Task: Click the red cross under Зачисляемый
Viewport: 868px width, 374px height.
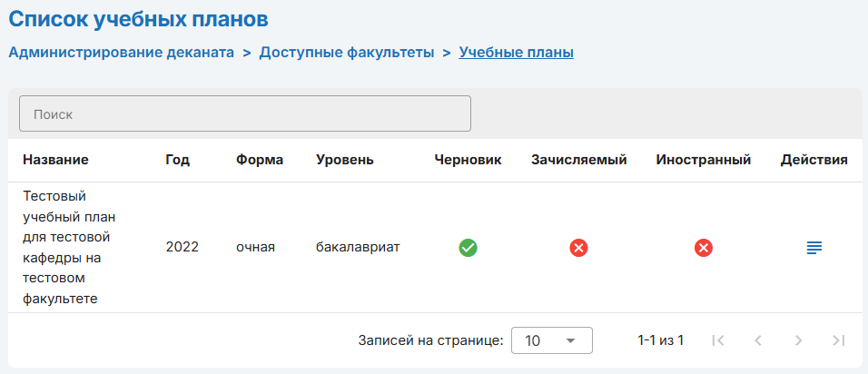Action: (x=578, y=247)
